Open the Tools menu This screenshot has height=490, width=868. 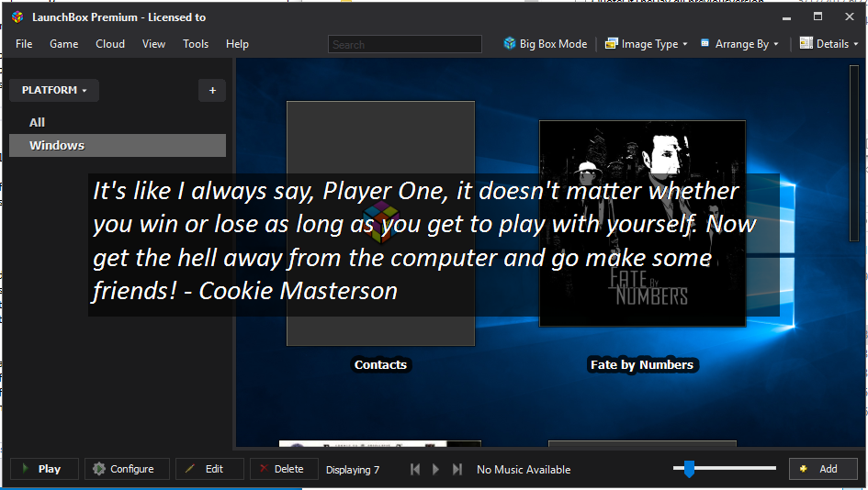(x=196, y=44)
